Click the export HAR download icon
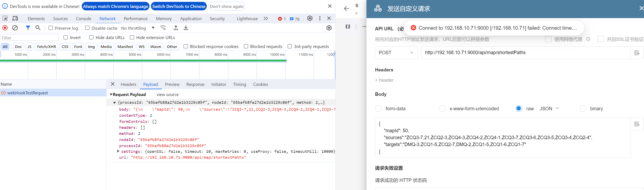 click(186, 28)
